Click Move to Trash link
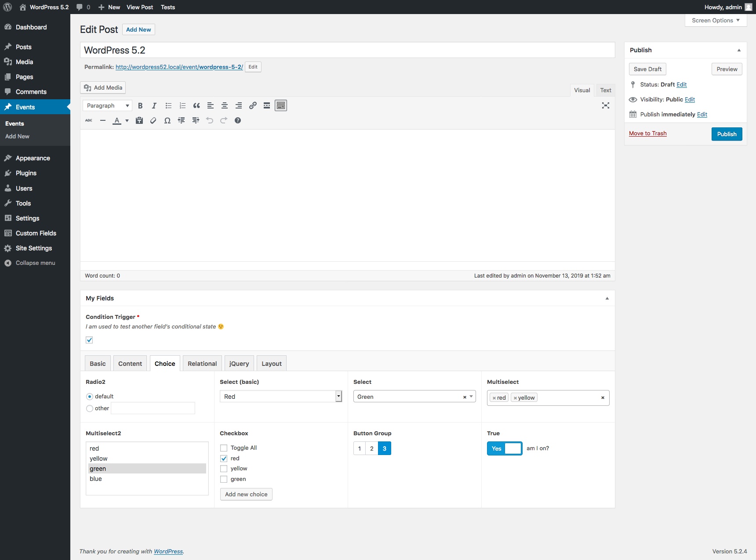The height and width of the screenshot is (560, 756). [647, 134]
